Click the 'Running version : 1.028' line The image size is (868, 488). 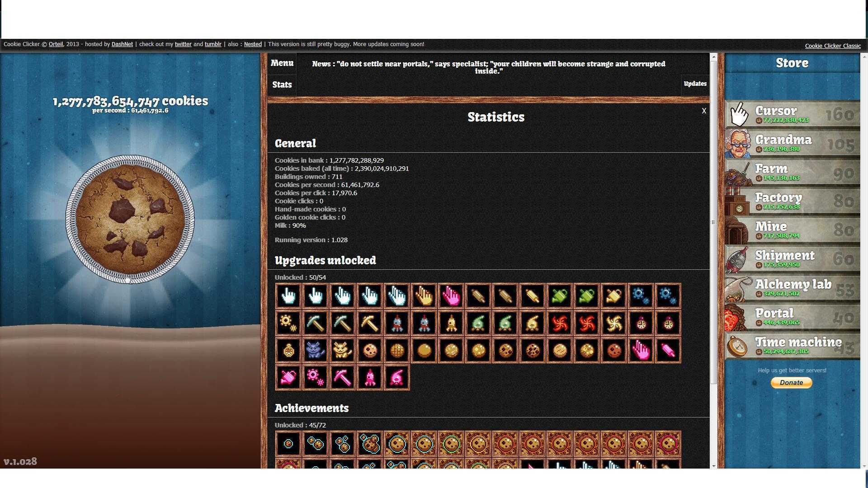tap(311, 240)
